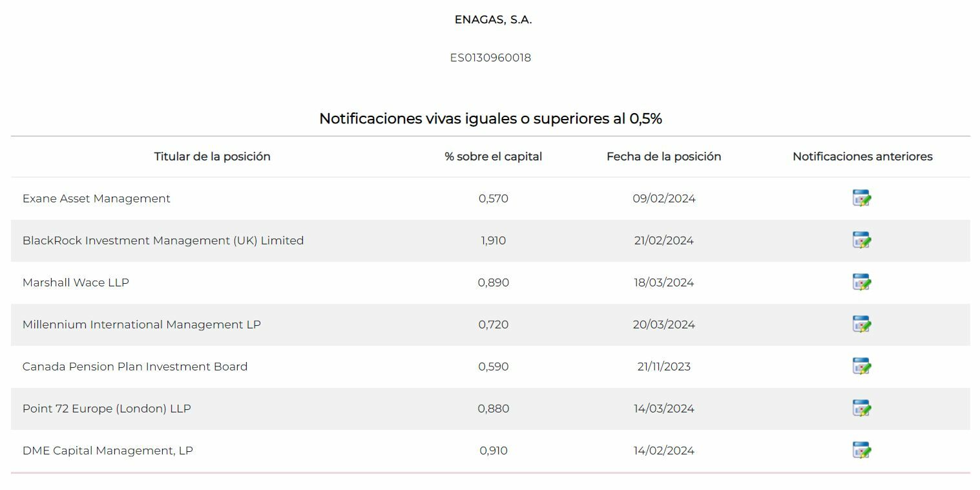The height and width of the screenshot is (490, 980).
Task: Click the Canada Pension Plan date 21/11/2023
Action: (663, 367)
